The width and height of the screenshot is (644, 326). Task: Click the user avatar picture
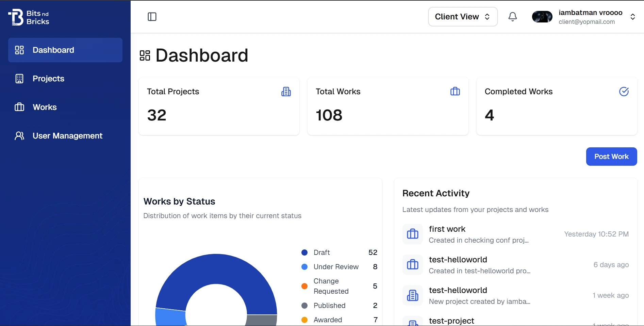tap(542, 17)
